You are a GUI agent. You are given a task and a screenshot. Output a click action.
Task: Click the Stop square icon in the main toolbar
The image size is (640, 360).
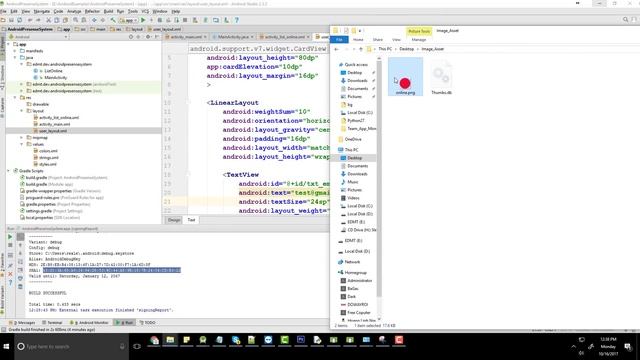point(185,20)
